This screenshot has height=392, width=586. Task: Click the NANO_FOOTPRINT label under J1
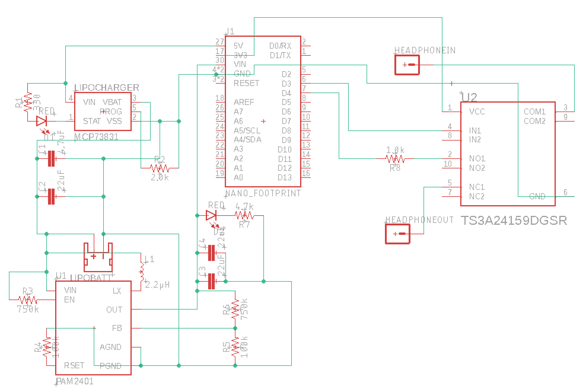pos(263,193)
